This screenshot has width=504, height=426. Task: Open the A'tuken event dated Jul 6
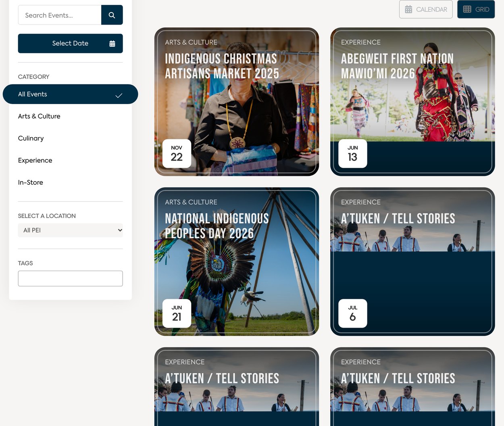(412, 261)
